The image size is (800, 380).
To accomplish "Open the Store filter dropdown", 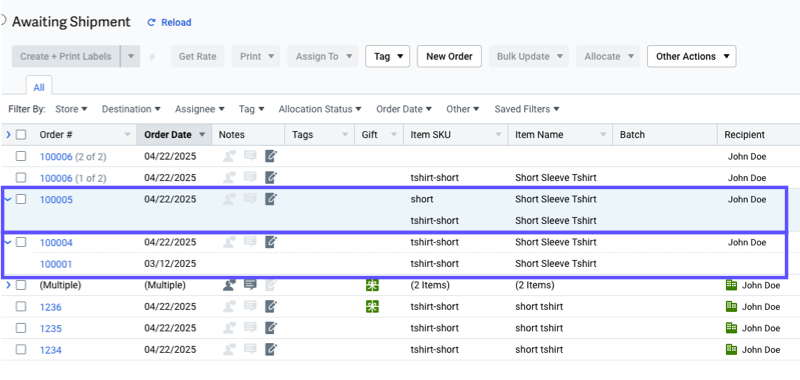I will [71, 109].
